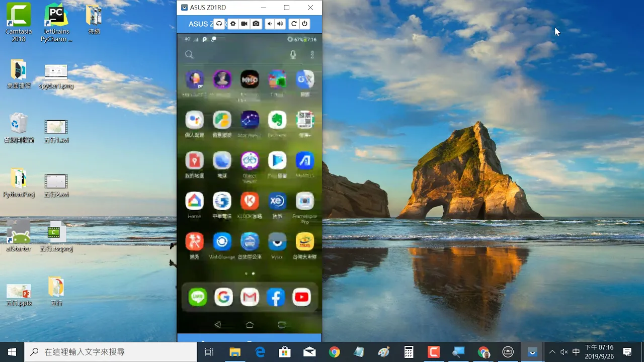Switch the 中 input method indicator

point(576,352)
